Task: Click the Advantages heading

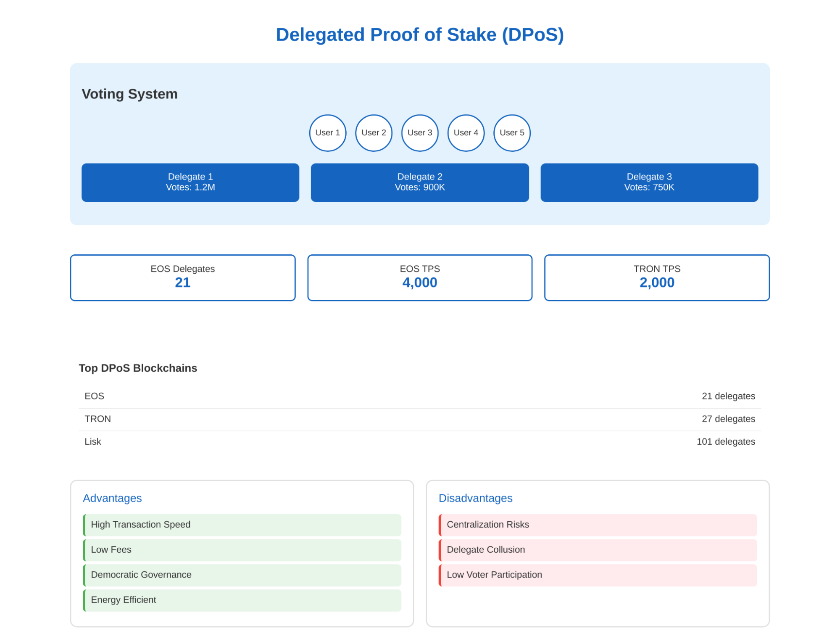Action: pos(112,498)
